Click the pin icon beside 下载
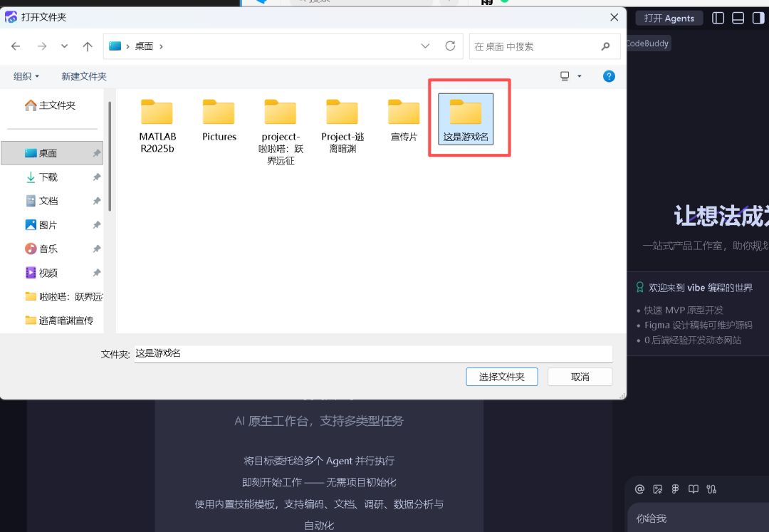 97,177
